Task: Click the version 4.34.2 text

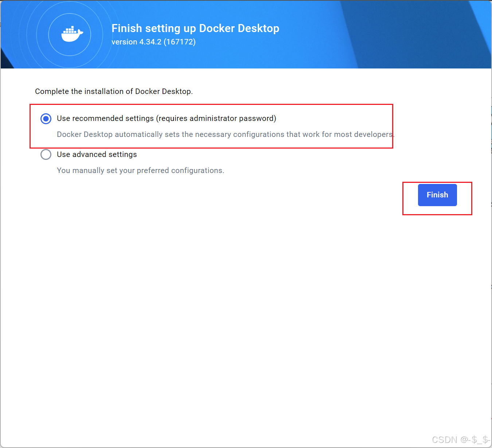Action: (x=136, y=42)
